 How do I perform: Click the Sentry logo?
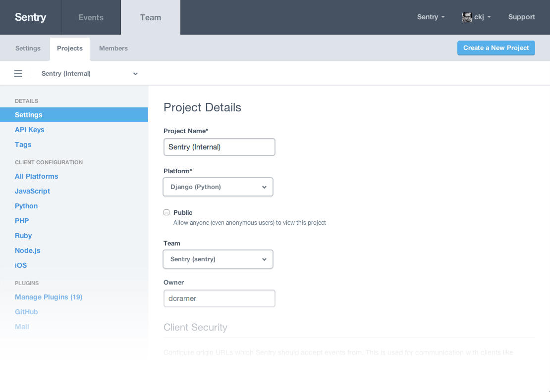(x=30, y=17)
